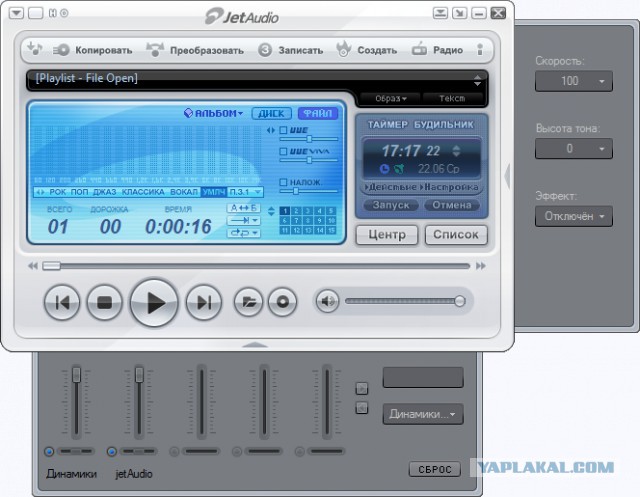Select the БУДИЛЬНИК tab

pyautogui.click(x=444, y=124)
